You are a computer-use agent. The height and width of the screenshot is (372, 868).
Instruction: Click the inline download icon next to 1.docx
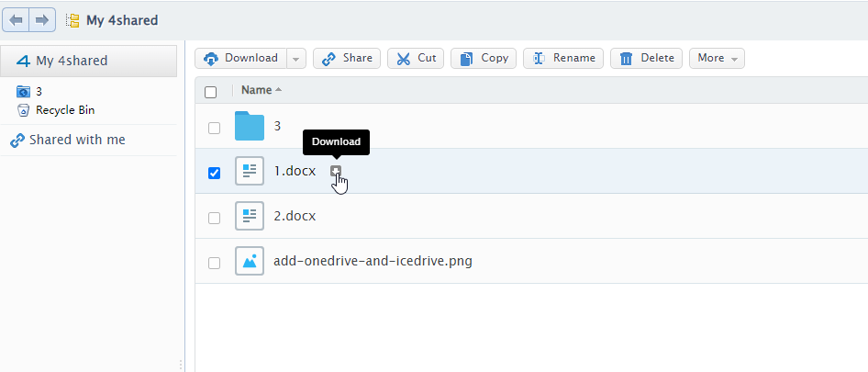click(336, 171)
